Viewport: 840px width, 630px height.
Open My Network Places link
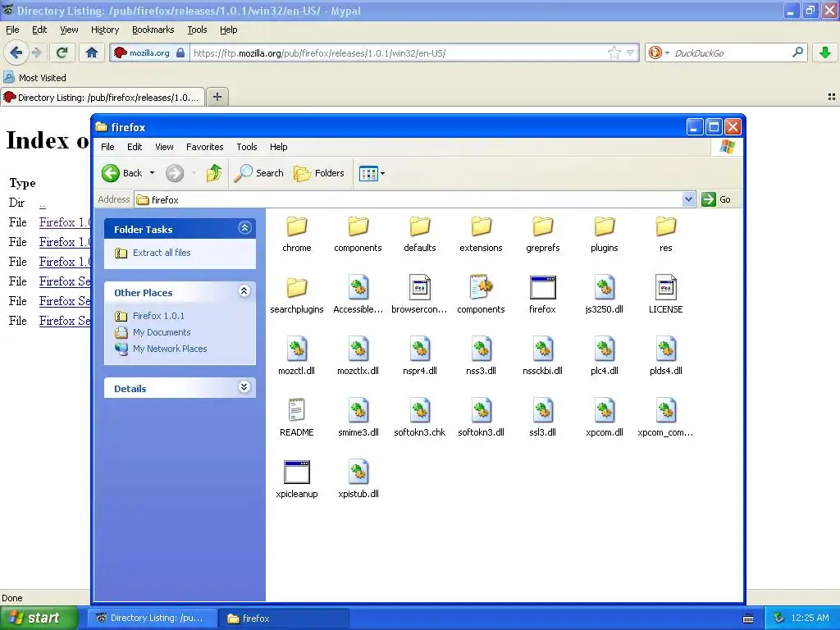pyautogui.click(x=169, y=348)
